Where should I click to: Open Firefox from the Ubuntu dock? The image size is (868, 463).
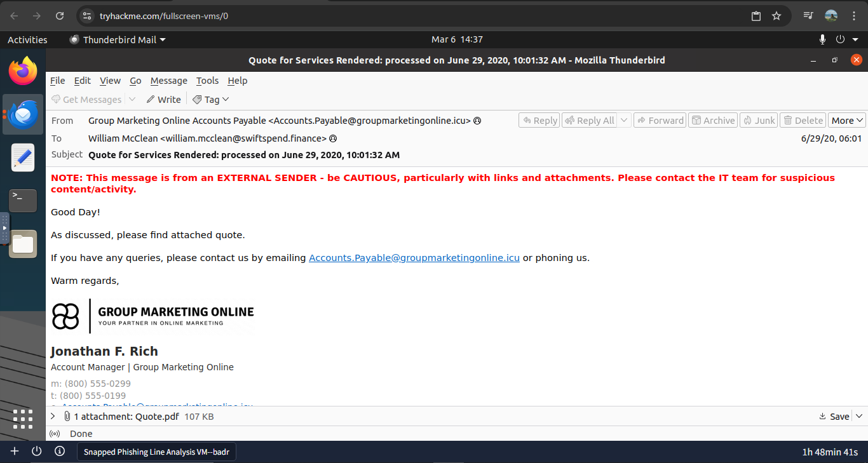tap(23, 70)
